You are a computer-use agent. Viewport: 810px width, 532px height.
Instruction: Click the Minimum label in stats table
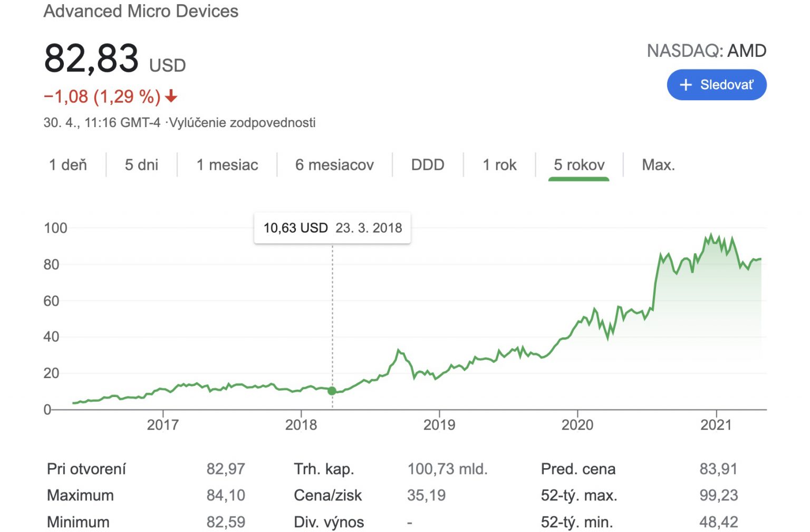78,522
